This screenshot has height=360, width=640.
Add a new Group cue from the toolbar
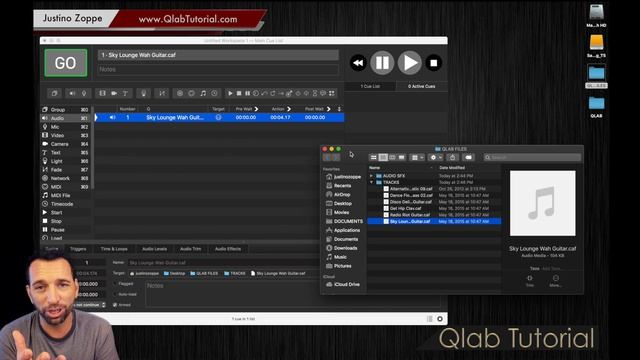pos(54,93)
